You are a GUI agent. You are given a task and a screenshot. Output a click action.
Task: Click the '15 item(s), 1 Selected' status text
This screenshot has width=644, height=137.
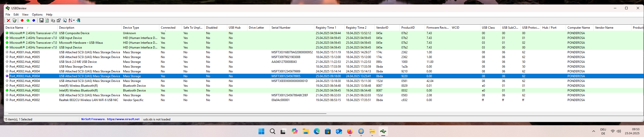(x=19, y=119)
